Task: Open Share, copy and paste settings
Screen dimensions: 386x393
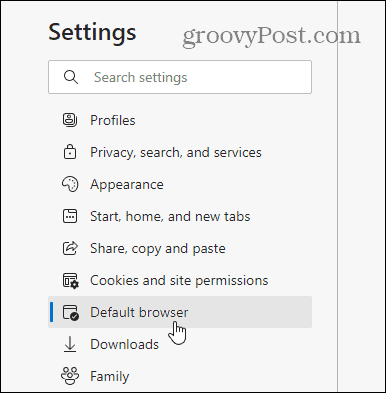Action: tap(180, 248)
